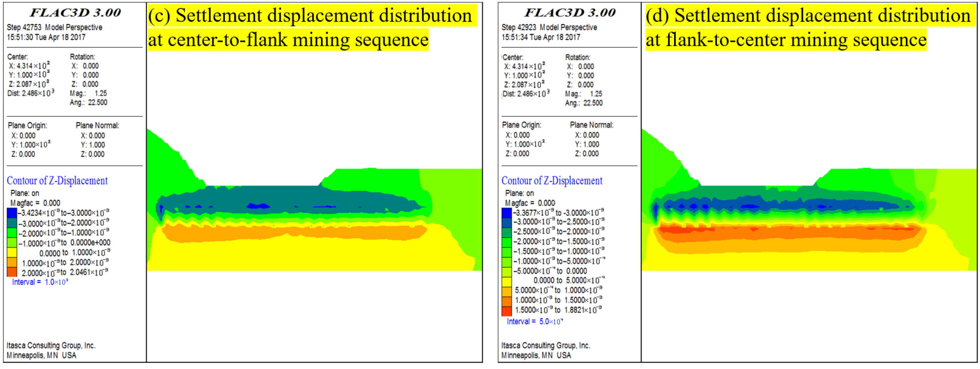Click the top blue swatch in right legend
The image size is (980, 369).
click(x=506, y=212)
